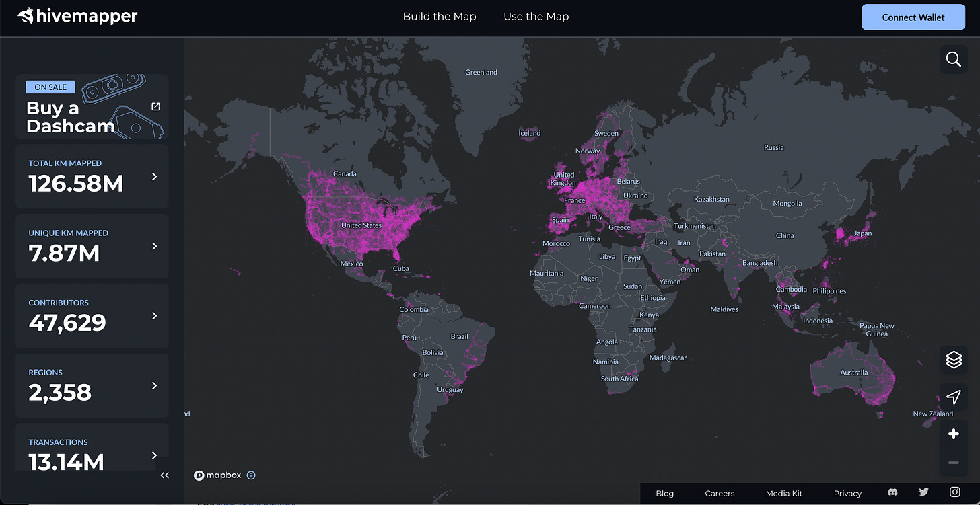This screenshot has width=980, height=505.
Task: Open the Instagram icon link
Action: point(955,493)
